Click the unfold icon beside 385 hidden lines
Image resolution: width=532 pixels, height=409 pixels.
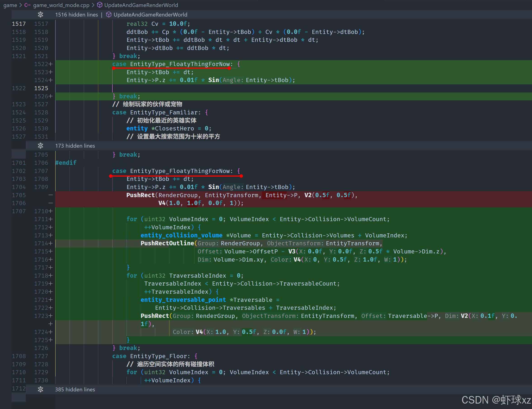tap(40, 389)
